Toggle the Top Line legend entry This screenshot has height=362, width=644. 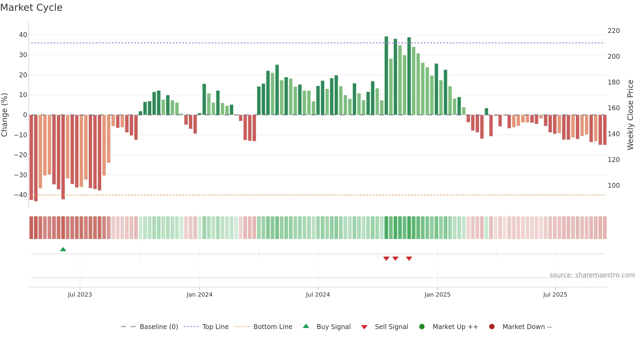click(206, 327)
